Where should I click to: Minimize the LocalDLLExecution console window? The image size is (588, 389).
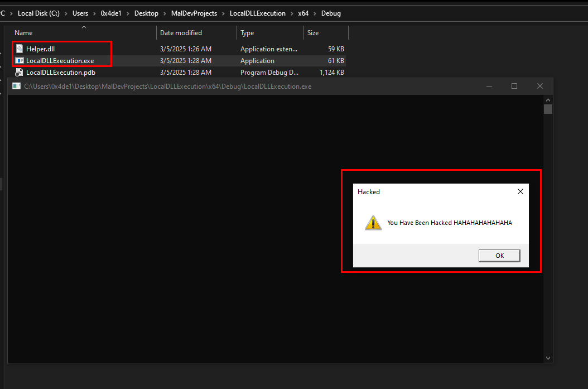[x=489, y=87]
